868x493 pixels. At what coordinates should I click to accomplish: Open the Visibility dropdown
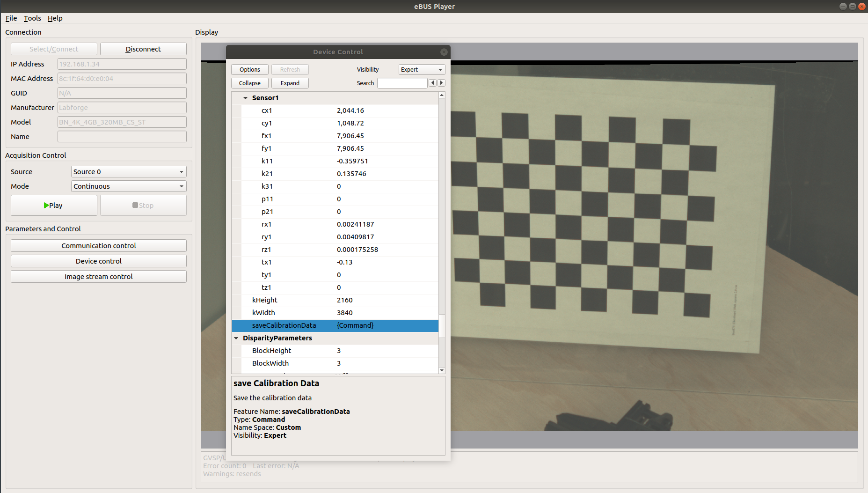[x=421, y=69]
